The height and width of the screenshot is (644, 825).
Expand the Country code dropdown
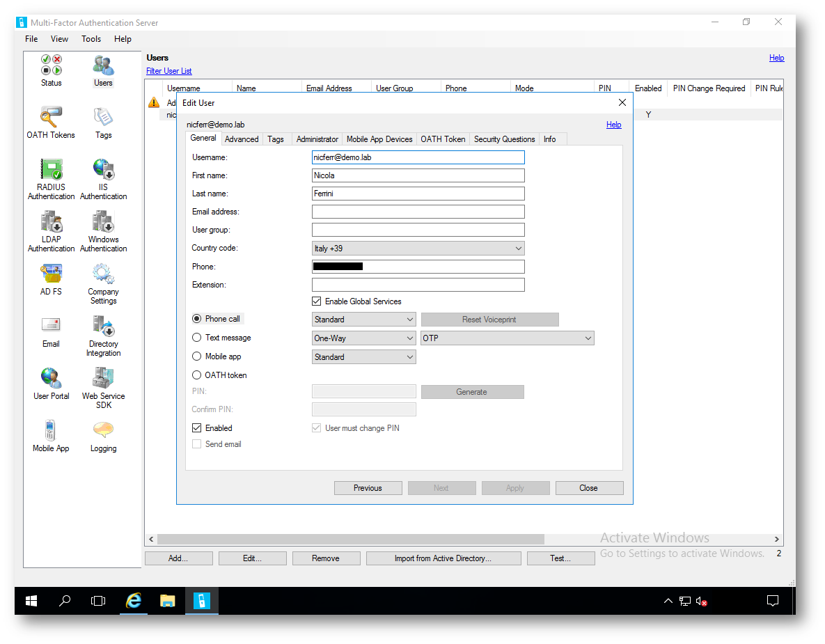pos(518,249)
